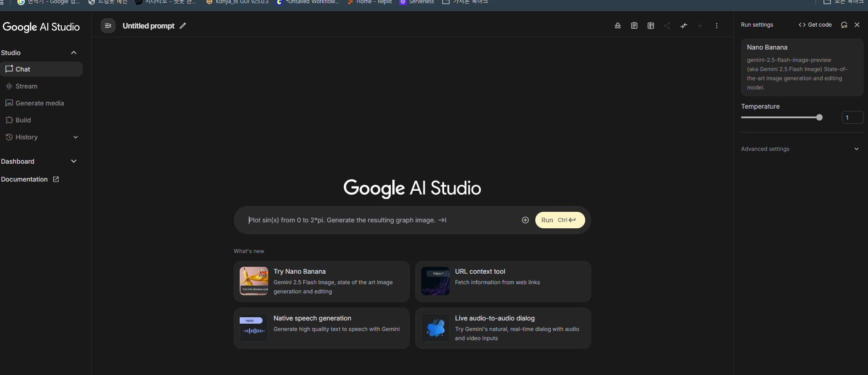This screenshot has width=868, height=375.
Task: Click the plus icon for new chat
Action: coord(700,26)
